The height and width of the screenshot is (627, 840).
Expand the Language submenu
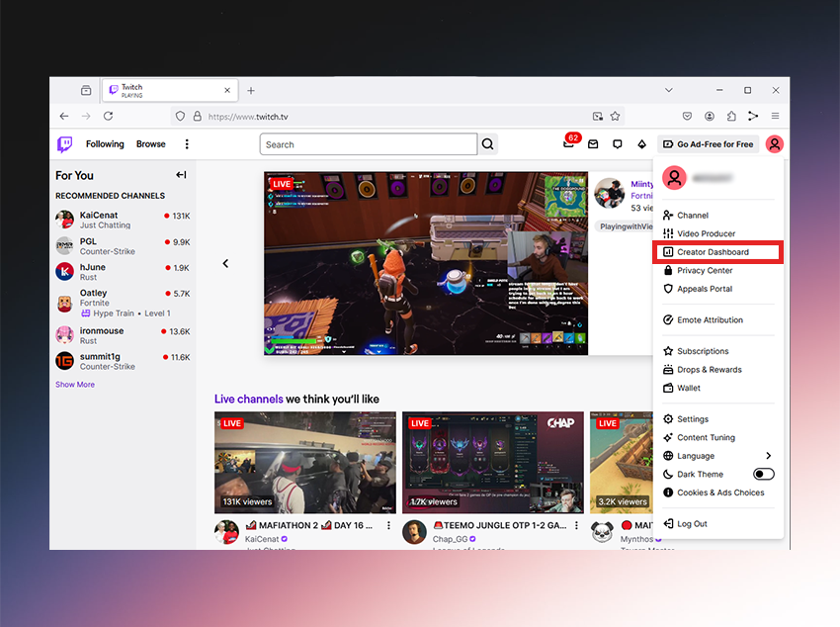[718, 456]
